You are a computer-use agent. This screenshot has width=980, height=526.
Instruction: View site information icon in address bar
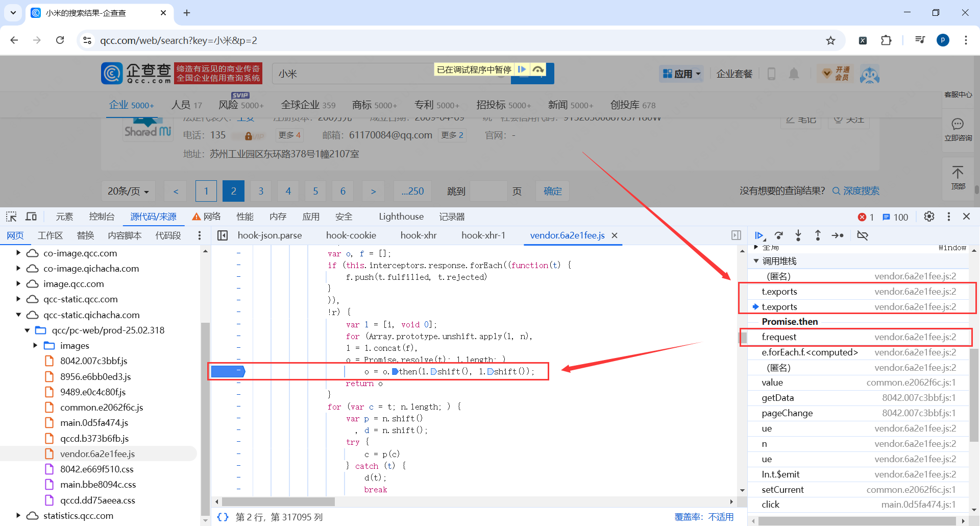[x=87, y=40]
